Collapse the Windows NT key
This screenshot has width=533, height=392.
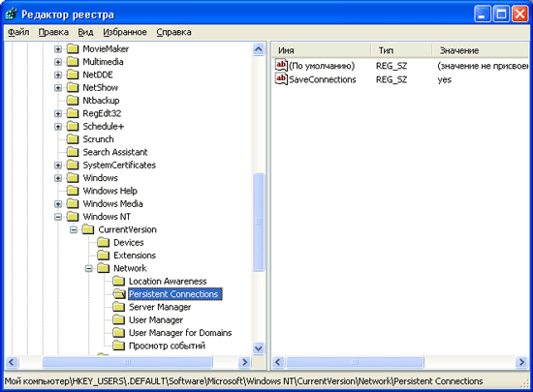pos(58,217)
